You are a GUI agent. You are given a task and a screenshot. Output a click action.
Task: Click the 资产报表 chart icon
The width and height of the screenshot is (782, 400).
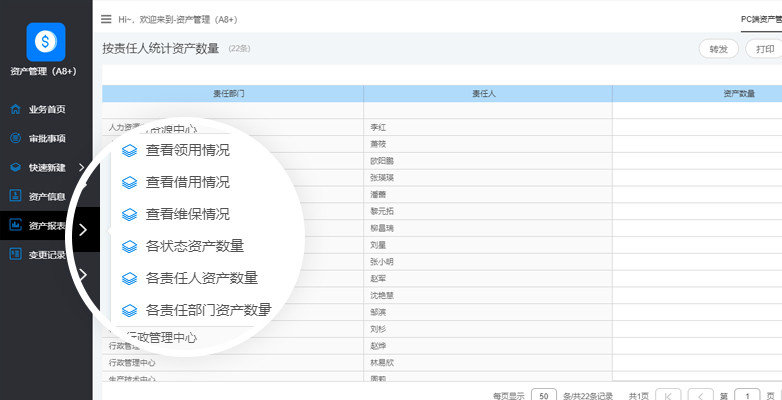coord(16,225)
